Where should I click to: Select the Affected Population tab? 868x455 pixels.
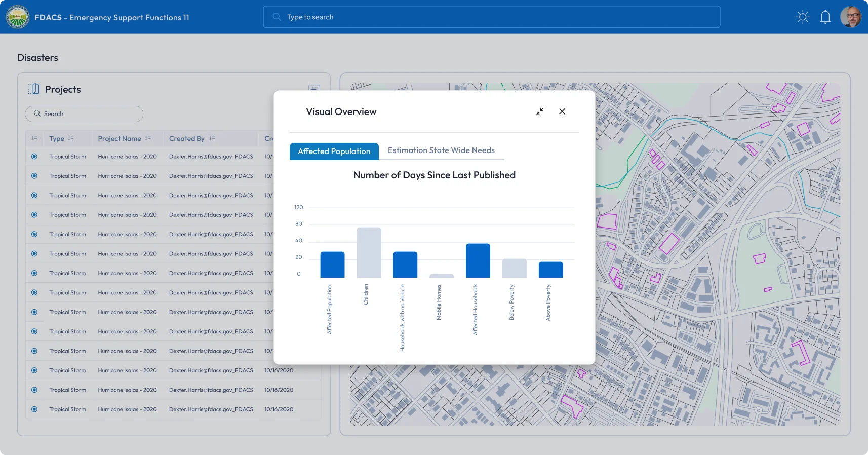334,151
